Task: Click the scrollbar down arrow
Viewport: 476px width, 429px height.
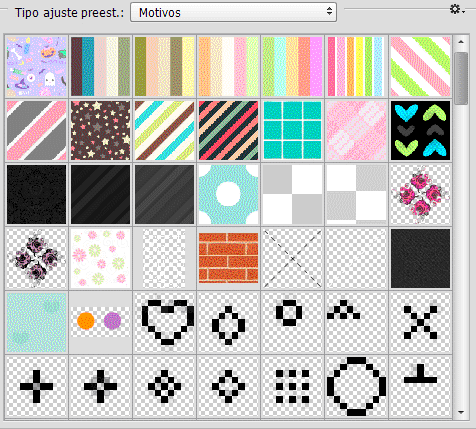Action: pyautogui.click(x=461, y=412)
